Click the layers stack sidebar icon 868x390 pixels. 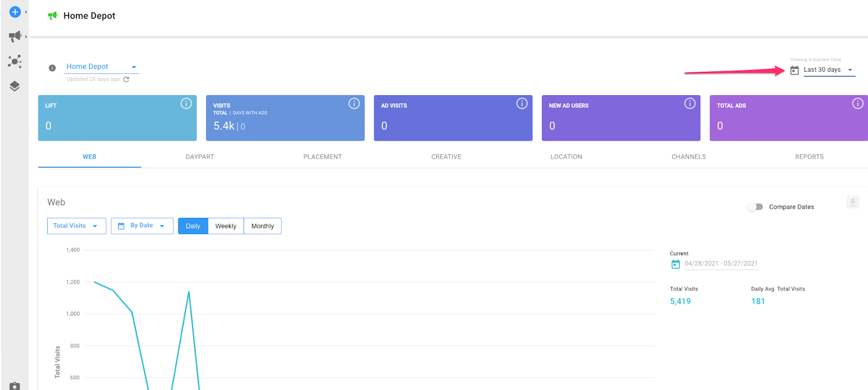pos(15,86)
